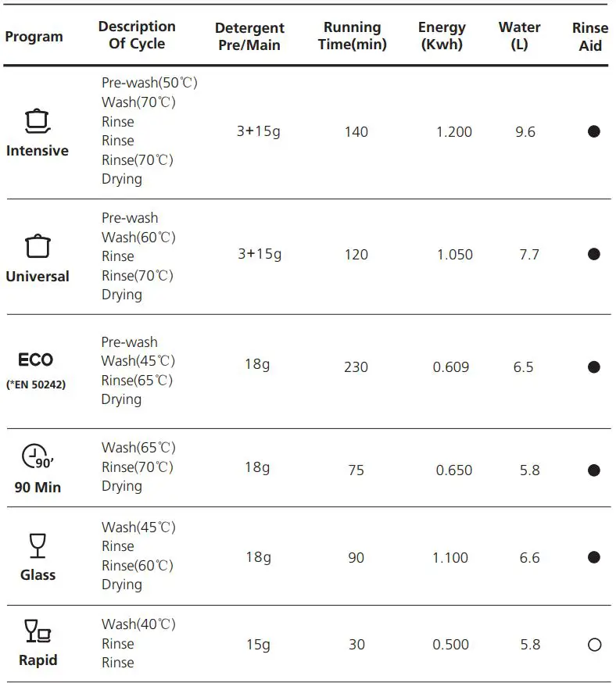
Task: Click the Energy (Kwh) column header
Action: coord(442,37)
